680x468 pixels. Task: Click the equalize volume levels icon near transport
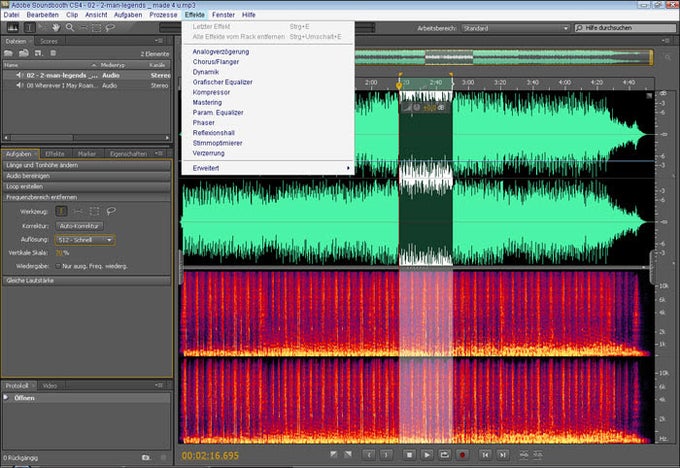538,454
